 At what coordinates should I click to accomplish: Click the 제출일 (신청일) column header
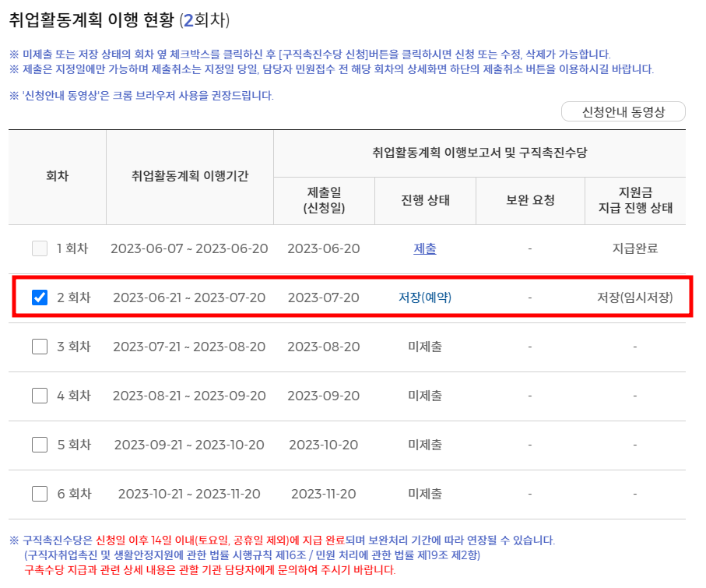tap(324, 200)
